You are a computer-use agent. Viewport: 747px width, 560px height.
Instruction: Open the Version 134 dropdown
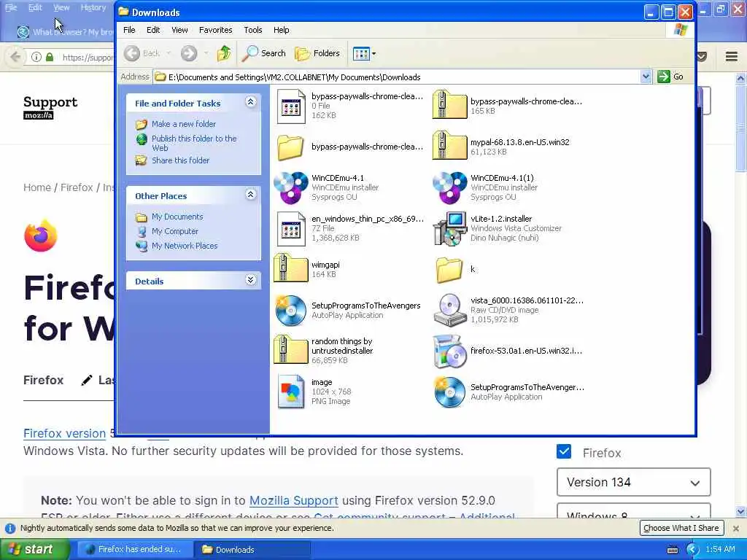pyautogui.click(x=634, y=482)
